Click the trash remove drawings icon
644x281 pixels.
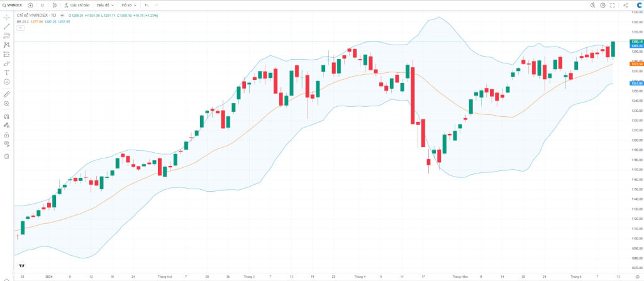point(6,156)
